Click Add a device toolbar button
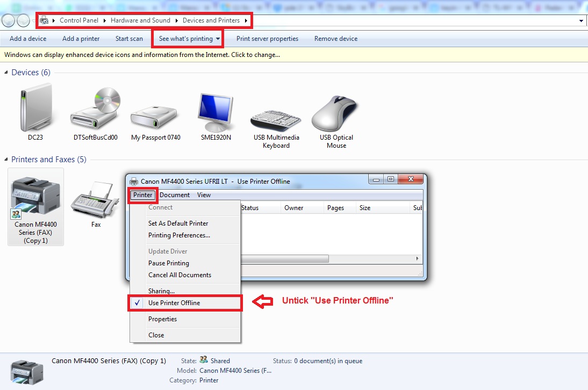The height and width of the screenshot is (390, 588). (28, 39)
